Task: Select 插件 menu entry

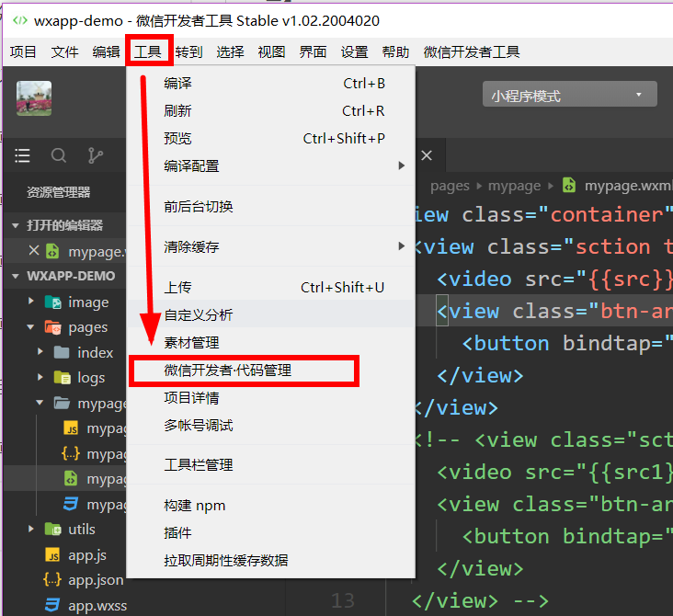Action: pos(271,532)
